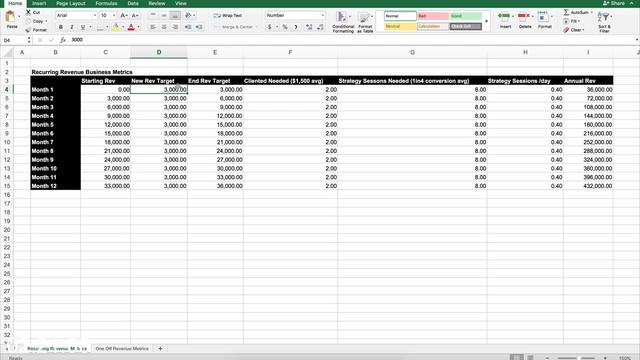Click the Wrap Text button
This screenshot has width=640, height=360.
click(x=228, y=16)
